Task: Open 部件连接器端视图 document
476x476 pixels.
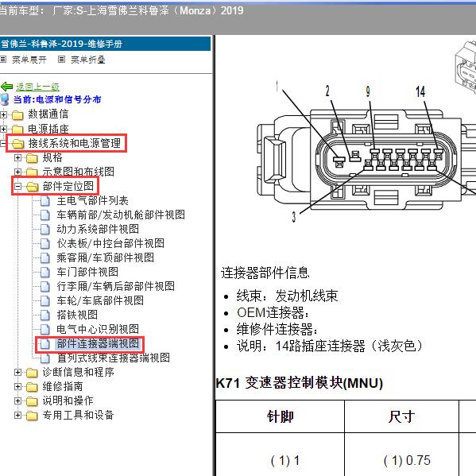Action: [x=98, y=343]
